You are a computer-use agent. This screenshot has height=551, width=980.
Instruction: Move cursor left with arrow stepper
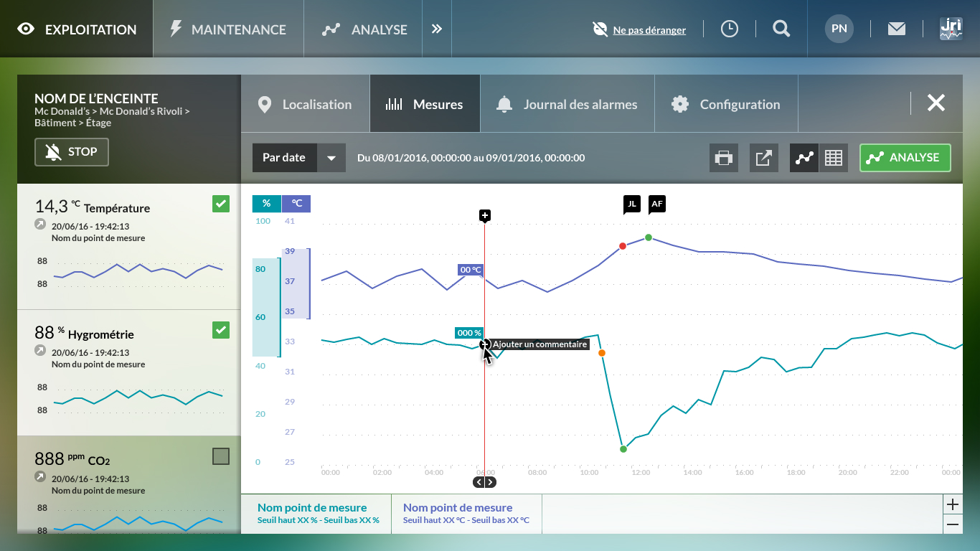479,482
